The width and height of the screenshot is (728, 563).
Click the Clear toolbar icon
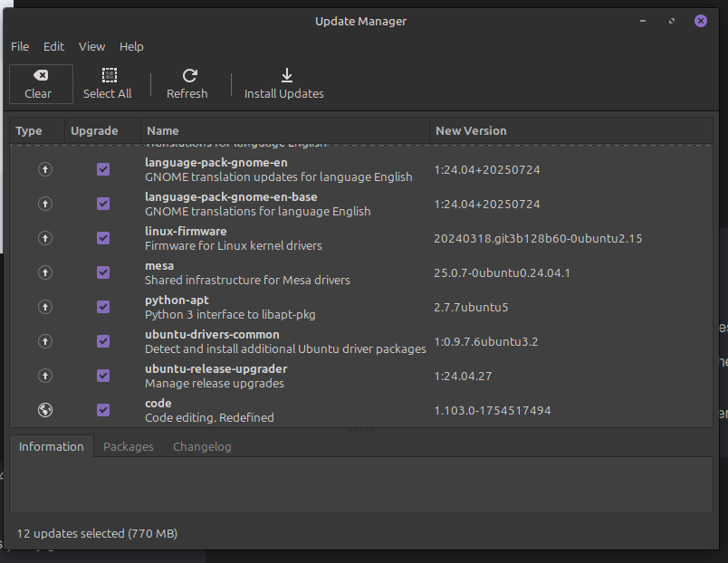[39, 76]
